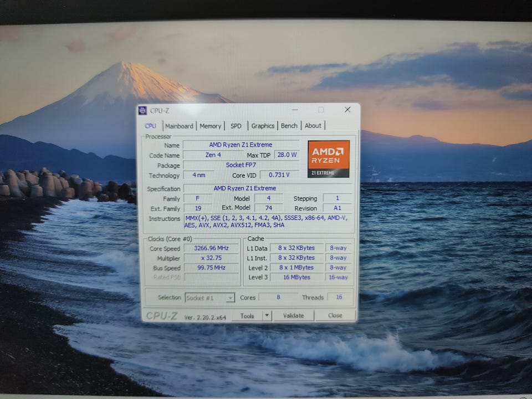Click the Clocks (Core #0) group label
The image size is (532, 399).
tap(170, 239)
